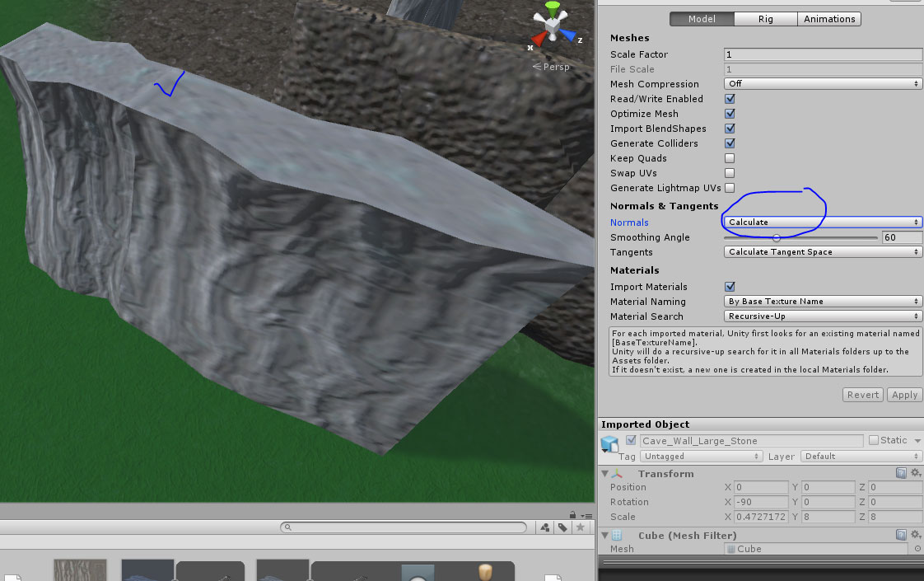Viewport: 924px width, 581px height.
Task: Switch to the Animations tab
Action: click(828, 18)
